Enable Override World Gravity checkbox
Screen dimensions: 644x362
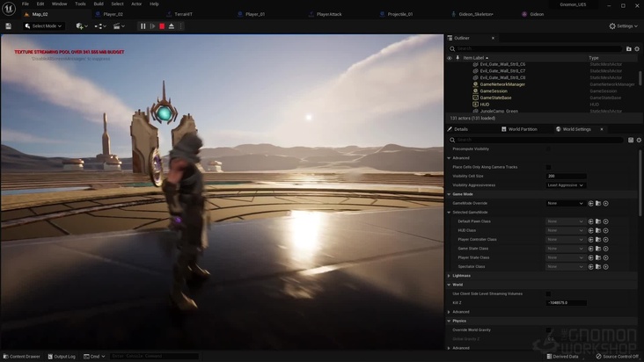(x=548, y=330)
